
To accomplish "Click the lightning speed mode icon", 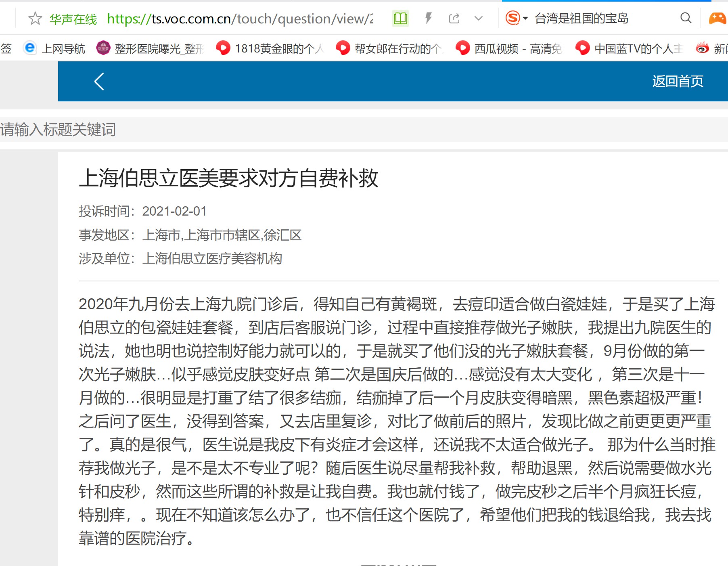I will tap(428, 18).
